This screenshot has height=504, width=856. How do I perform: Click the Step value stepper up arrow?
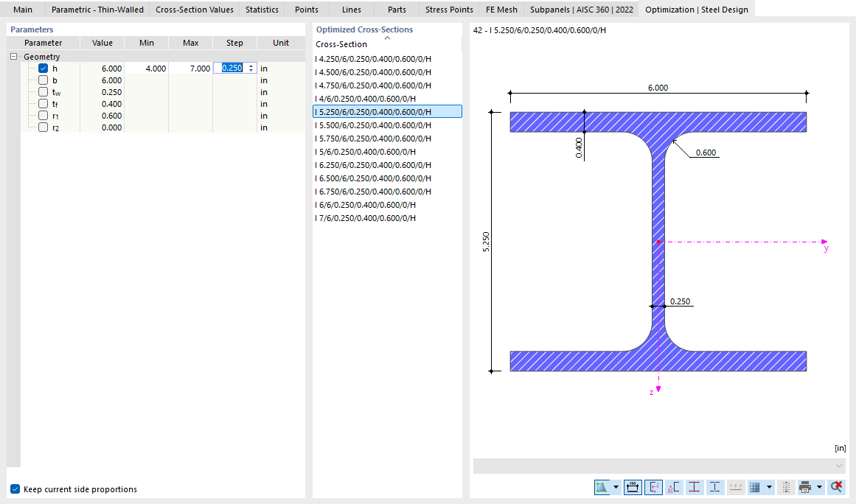(249, 65)
